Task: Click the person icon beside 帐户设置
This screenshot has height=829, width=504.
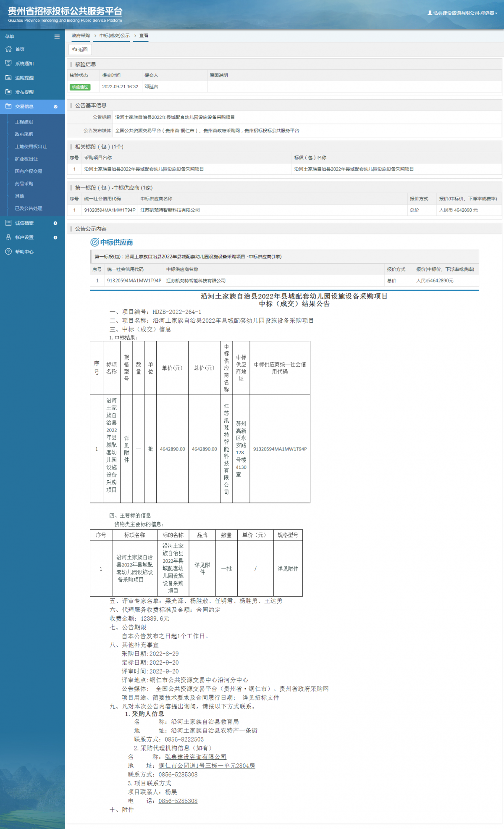Action: coord(8,237)
